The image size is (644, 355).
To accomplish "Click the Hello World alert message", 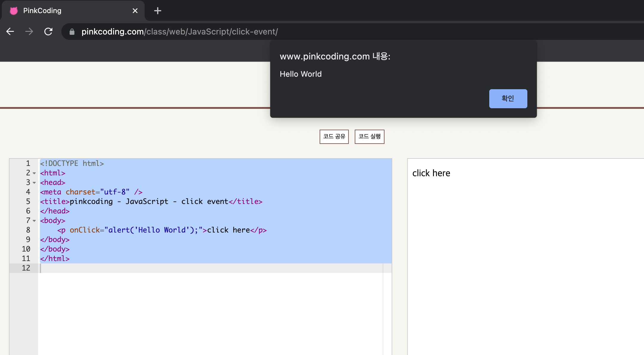I will (x=301, y=74).
